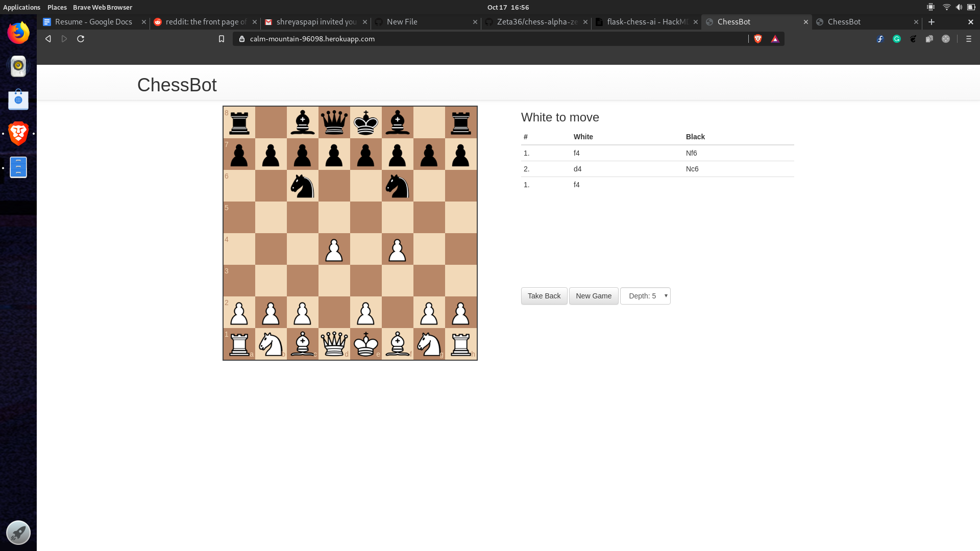980x551 pixels.
Task: Select the white queen on d1
Action: click(334, 344)
